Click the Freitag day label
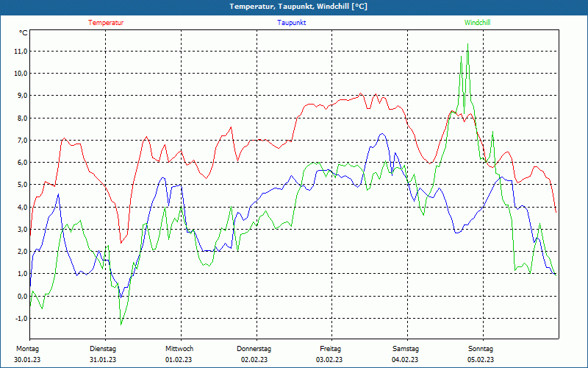This screenshot has height=368, width=588. (x=330, y=349)
